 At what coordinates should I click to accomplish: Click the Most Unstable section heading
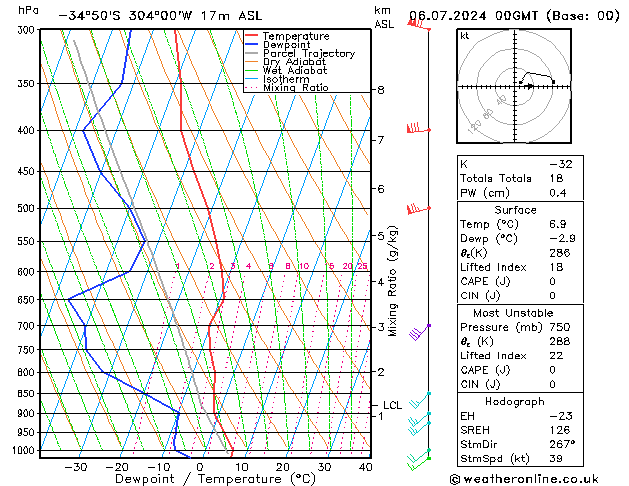pyautogui.click(x=513, y=313)
